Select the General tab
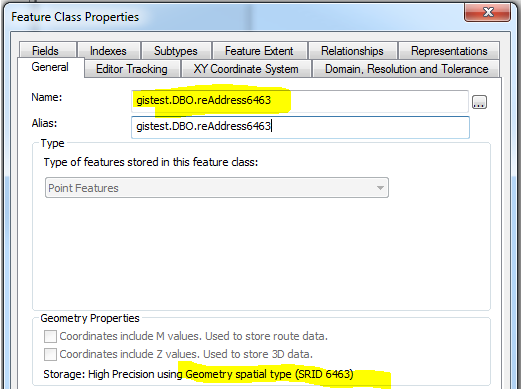524x391 pixels. pyautogui.click(x=50, y=67)
